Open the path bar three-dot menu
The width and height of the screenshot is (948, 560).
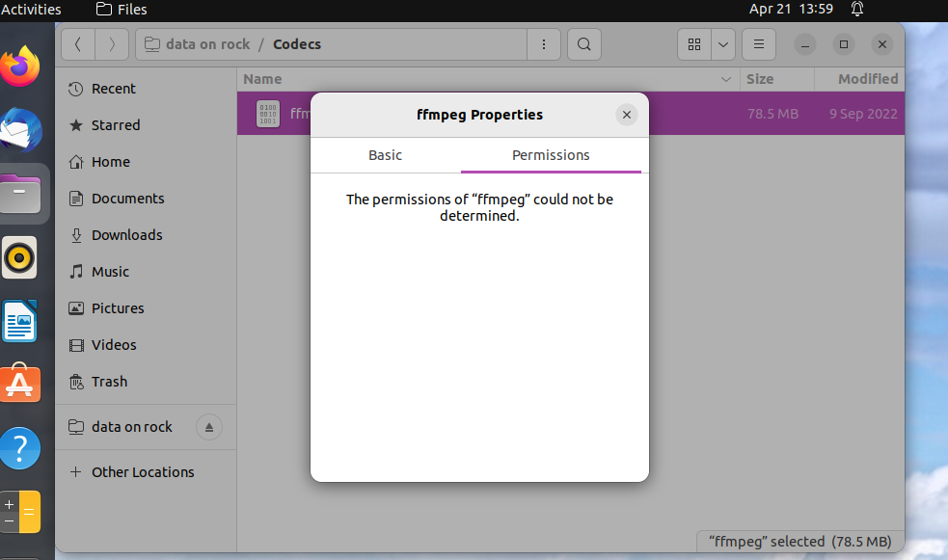pos(544,44)
